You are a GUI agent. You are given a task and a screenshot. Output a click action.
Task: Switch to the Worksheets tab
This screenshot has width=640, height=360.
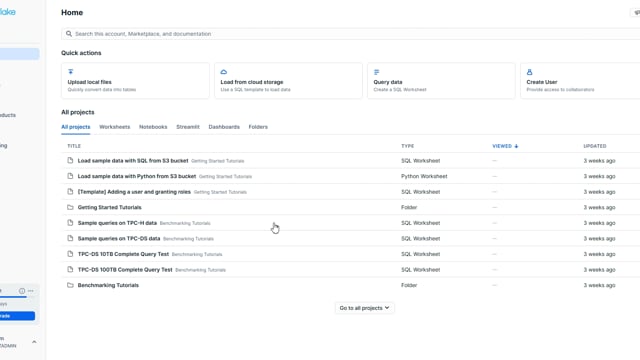[115, 127]
